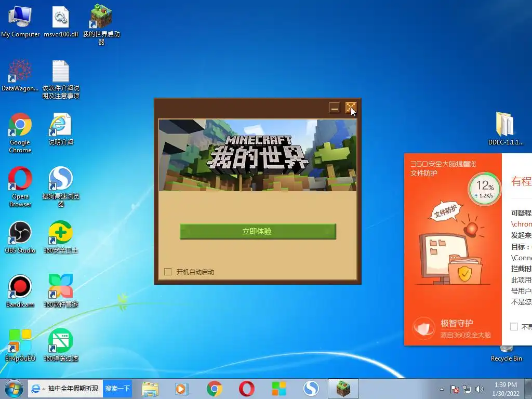Close the Minecraft launcher window
The width and height of the screenshot is (532, 399).
pyautogui.click(x=351, y=108)
